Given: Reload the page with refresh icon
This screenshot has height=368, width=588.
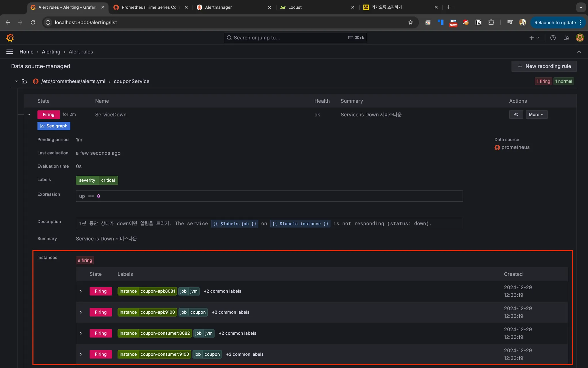Looking at the screenshot, I should pyautogui.click(x=33, y=22).
